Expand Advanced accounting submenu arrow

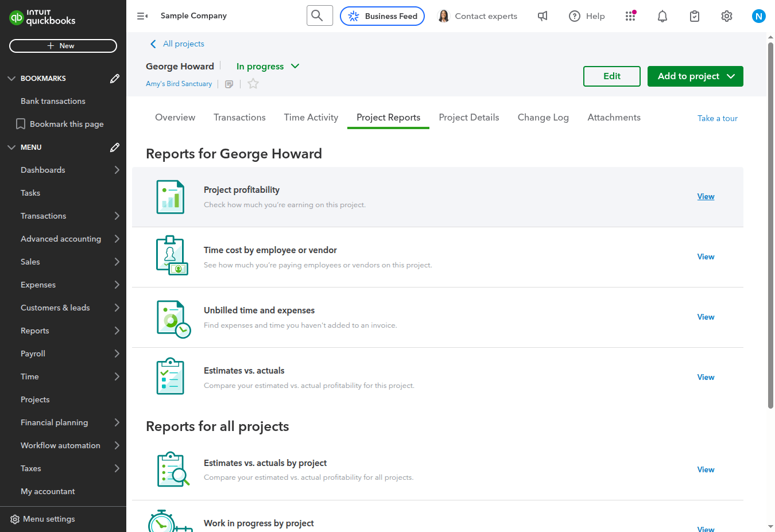pos(117,239)
